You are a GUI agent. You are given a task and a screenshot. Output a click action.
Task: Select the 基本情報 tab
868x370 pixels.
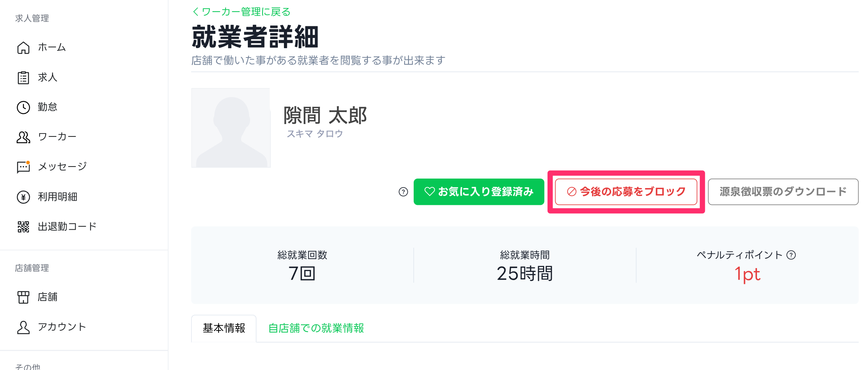pyautogui.click(x=224, y=328)
